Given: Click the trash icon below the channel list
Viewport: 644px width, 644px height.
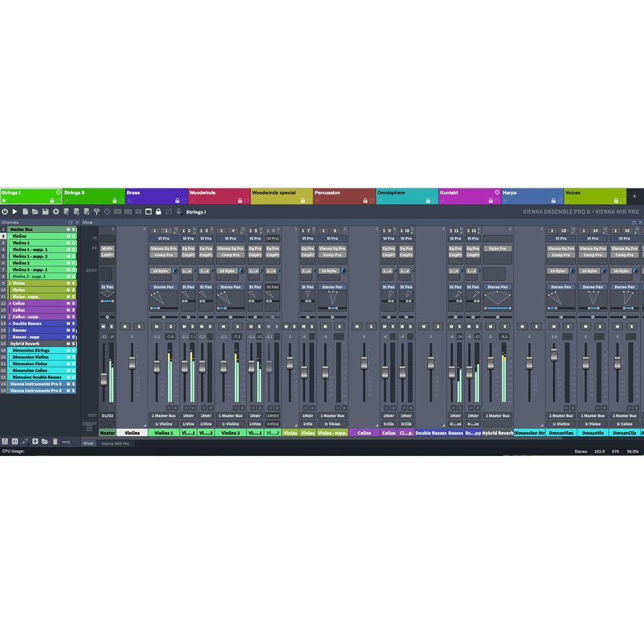Looking at the screenshot, I should point(54,440).
